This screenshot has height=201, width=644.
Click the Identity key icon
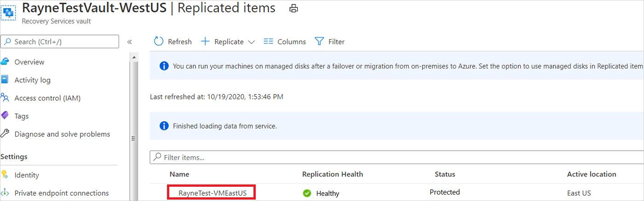(x=5, y=175)
